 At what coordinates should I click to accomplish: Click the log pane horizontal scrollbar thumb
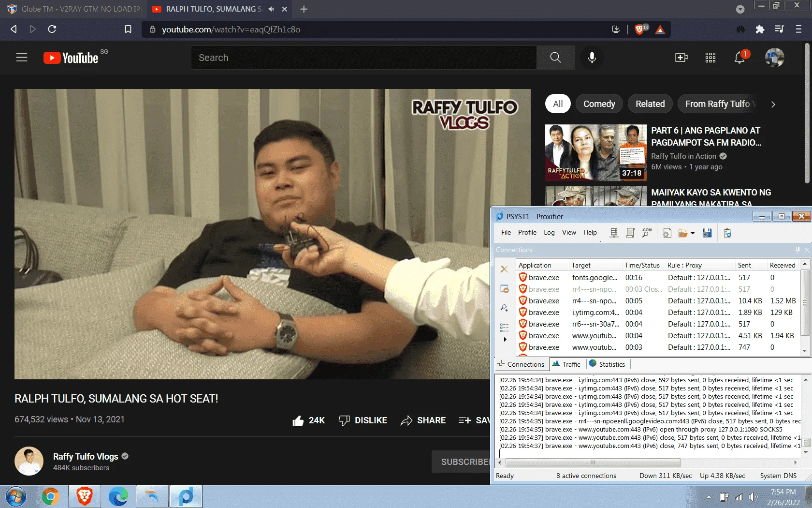(x=593, y=463)
